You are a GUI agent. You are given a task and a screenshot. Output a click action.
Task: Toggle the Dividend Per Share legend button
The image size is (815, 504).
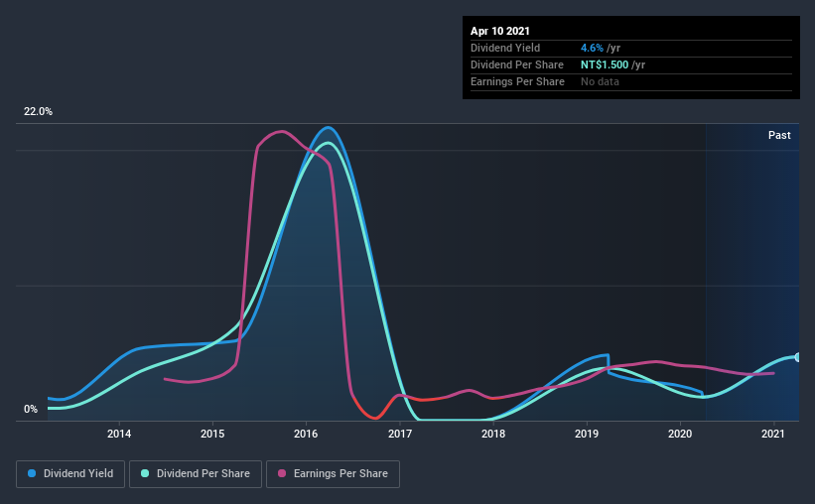(x=196, y=474)
